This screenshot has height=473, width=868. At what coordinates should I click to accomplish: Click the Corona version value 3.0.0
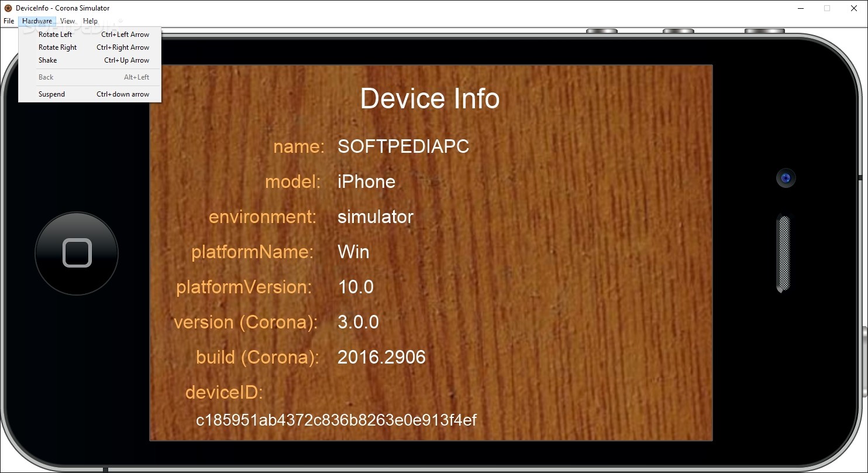click(x=358, y=322)
